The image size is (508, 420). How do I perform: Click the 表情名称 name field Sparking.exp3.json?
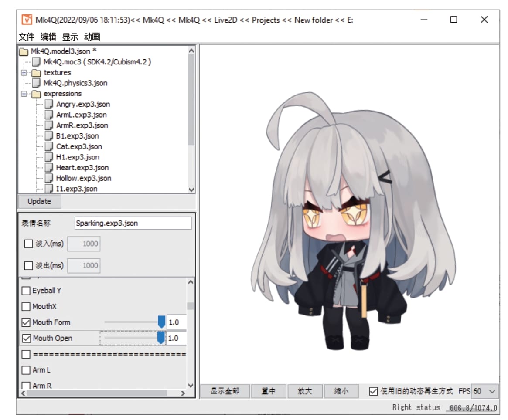pyautogui.click(x=133, y=223)
